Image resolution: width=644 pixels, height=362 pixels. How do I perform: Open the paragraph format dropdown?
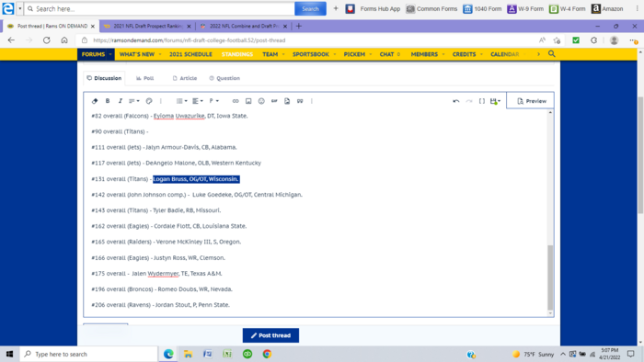tap(214, 101)
